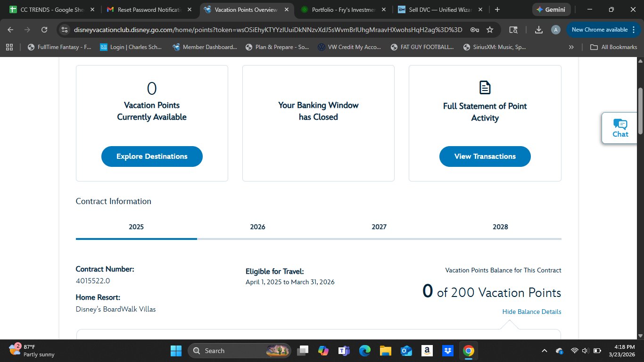Screen dimensions: 644x362
Task: Click the page vertical scrollbar thumb
Action: pyautogui.click(x=640, y=111)
